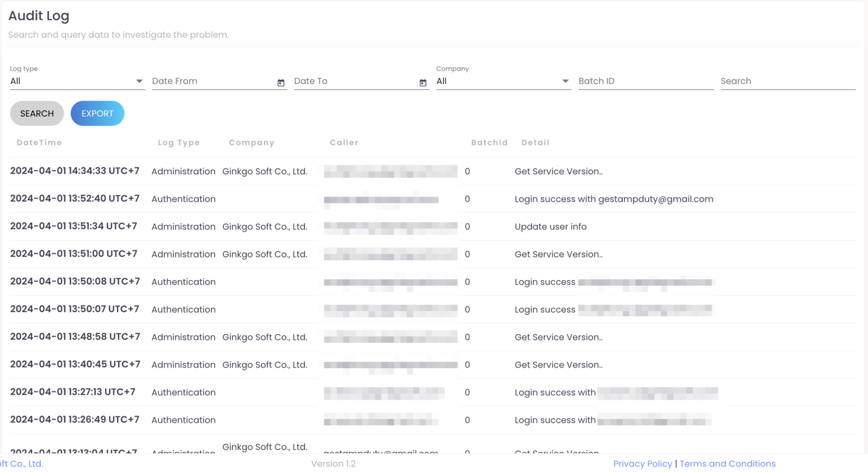Focus the Search text field

(x=788, y=81)
